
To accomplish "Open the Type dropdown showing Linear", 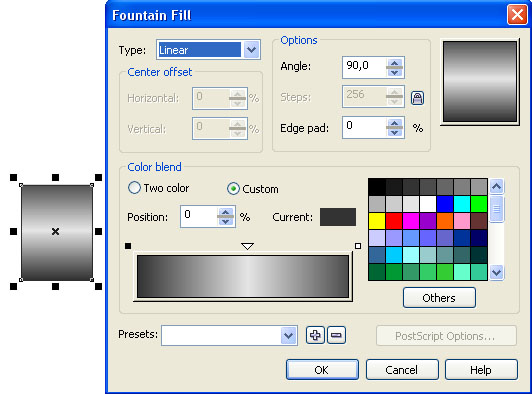I will [x=251, y=50].
